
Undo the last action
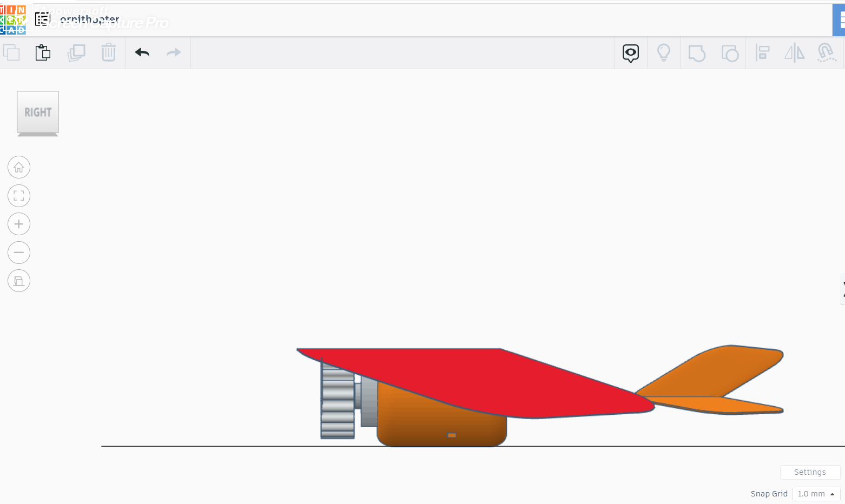pos(142,52)
